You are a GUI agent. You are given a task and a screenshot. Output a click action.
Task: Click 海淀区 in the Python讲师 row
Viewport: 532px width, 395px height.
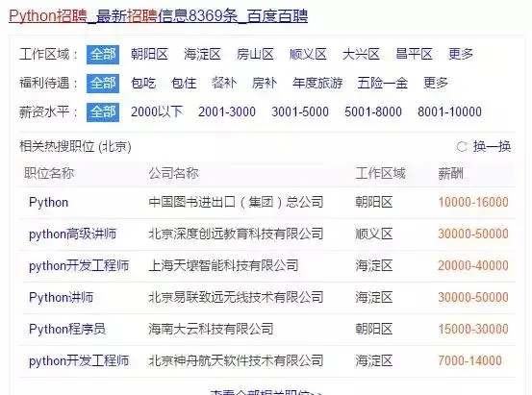pyautogui.click(x=374, y=298)
